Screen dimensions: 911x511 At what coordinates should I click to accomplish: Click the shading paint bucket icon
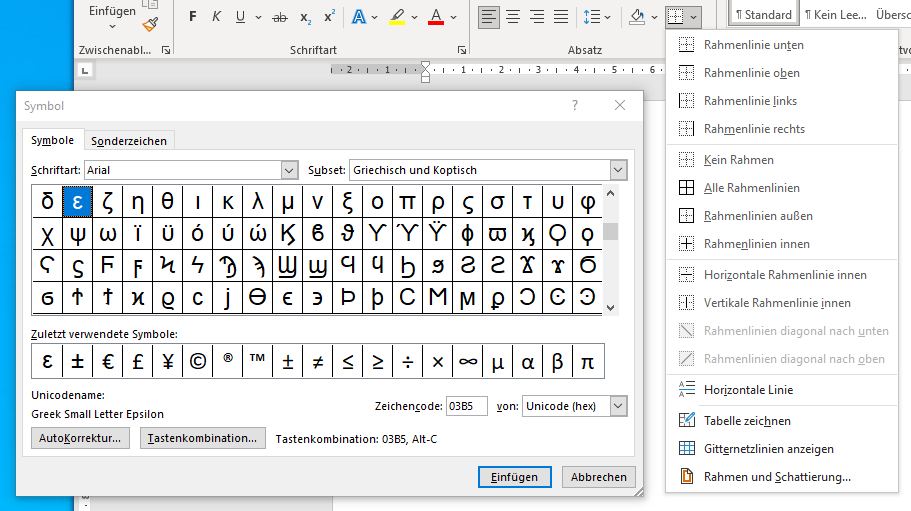(637, 17)
